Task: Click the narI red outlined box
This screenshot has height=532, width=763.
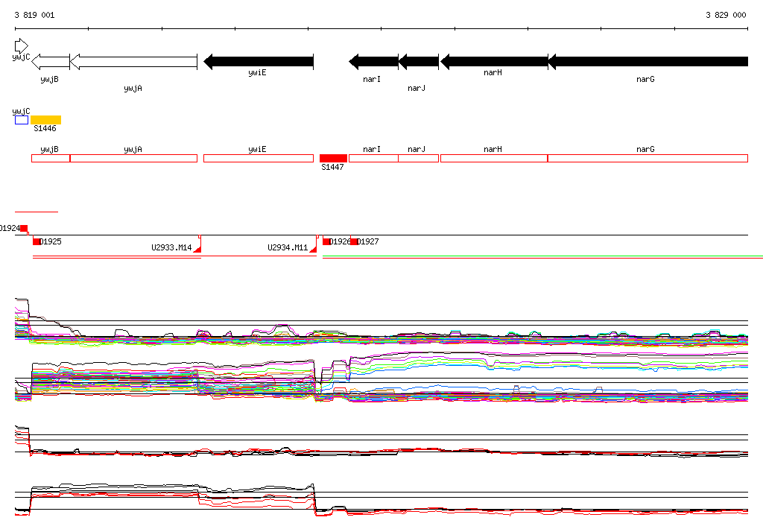Action: point(374,158)
